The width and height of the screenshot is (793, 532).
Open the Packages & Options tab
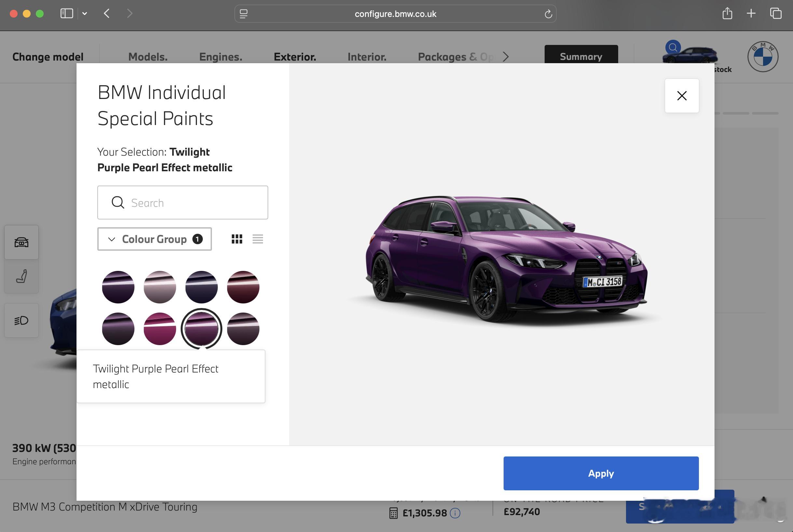pyautogui.click(x=456, y=57)
